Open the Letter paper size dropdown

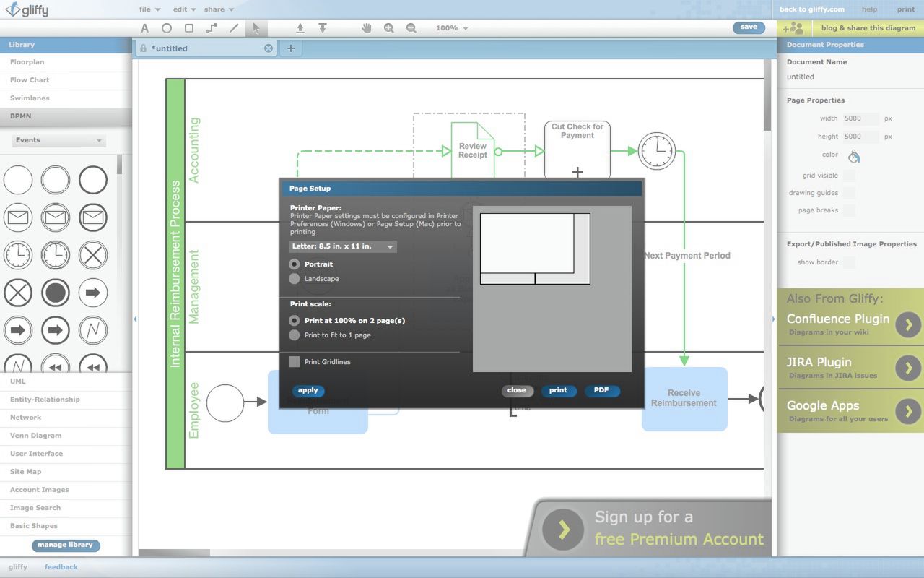point(343,246)
